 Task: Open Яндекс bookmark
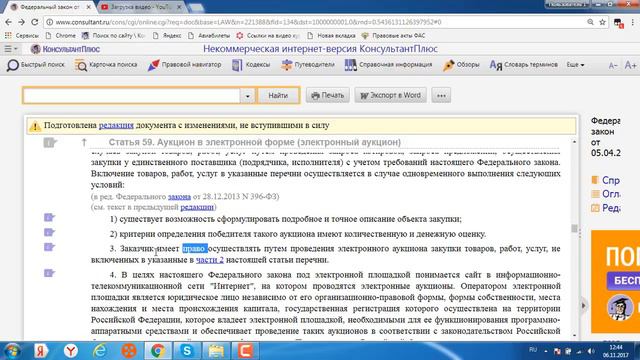167,36
